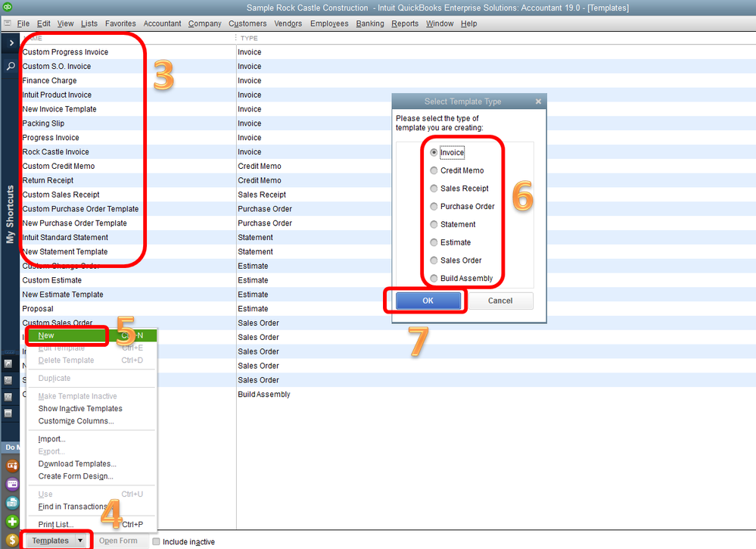Click the search magnifier icon in sidebar
This screenshot has height=549, width=756.
coord(11,66)
